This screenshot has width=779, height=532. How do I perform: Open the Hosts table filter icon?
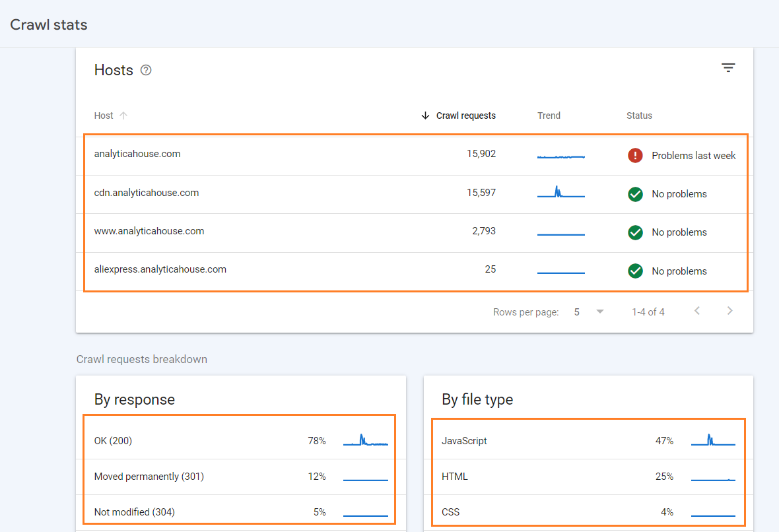click(x=728, y=67)
